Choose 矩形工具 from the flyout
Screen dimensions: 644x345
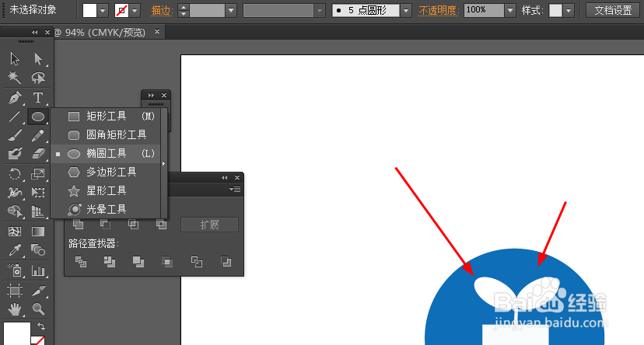106,116
